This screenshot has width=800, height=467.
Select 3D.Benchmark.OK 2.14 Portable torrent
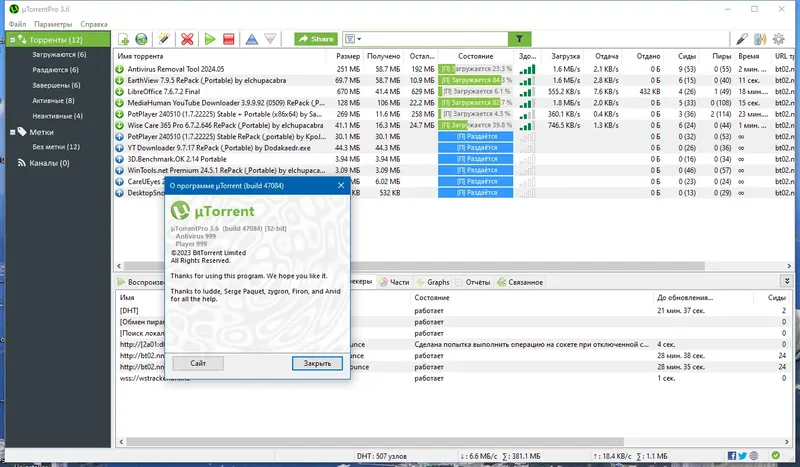177,159
